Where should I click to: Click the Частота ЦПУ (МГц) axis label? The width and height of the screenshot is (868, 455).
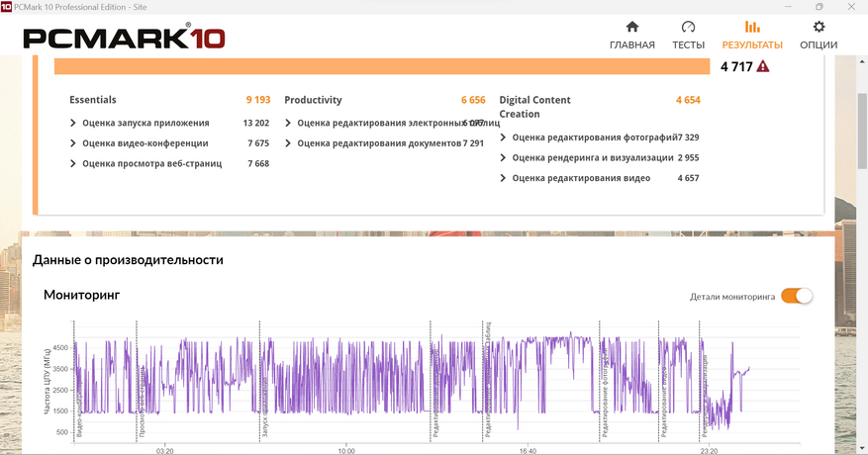(48, 382)
